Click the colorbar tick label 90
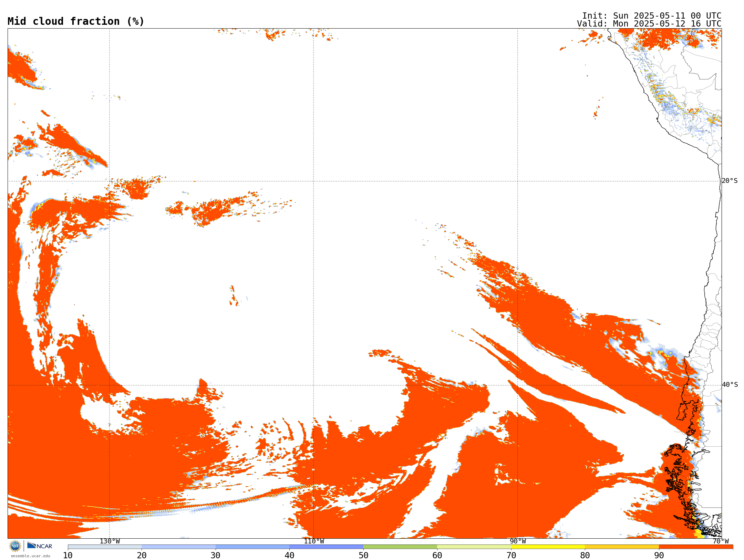744x560 pixels. click(659, 555)
